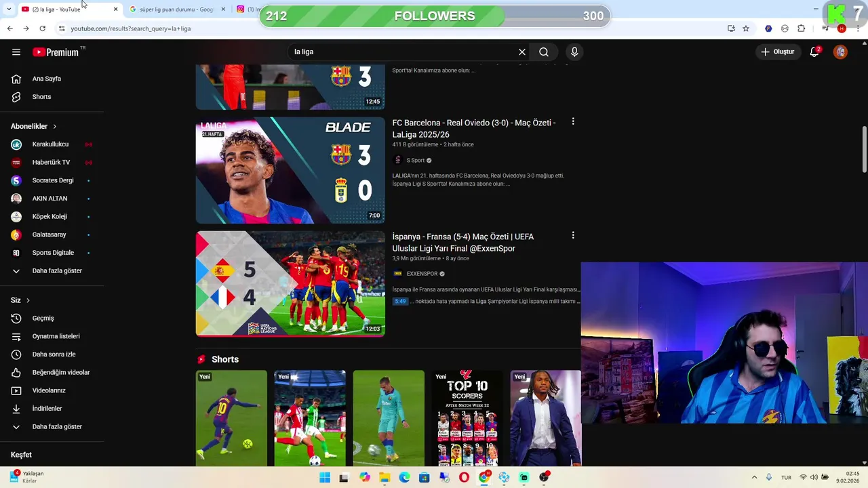Image resolution: width=868 pixels, height=488 pixels.
Task: Open Socrates Dergi channel subscription
Action: coord(52,180)
